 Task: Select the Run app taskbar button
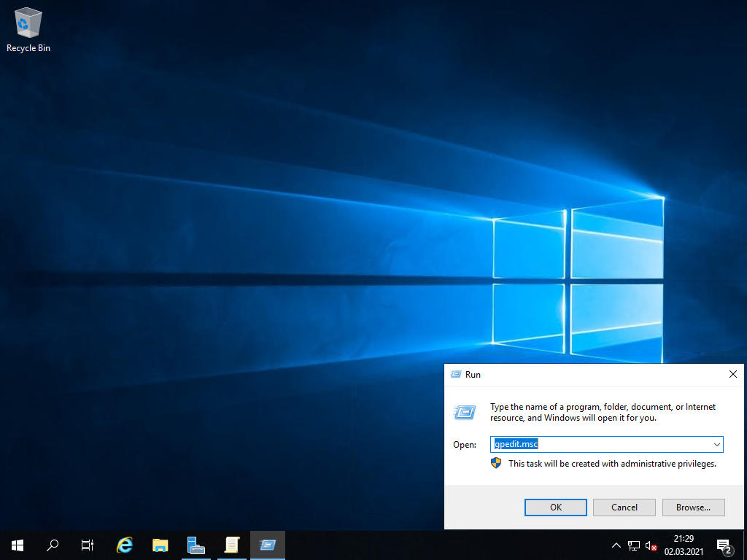267,545
